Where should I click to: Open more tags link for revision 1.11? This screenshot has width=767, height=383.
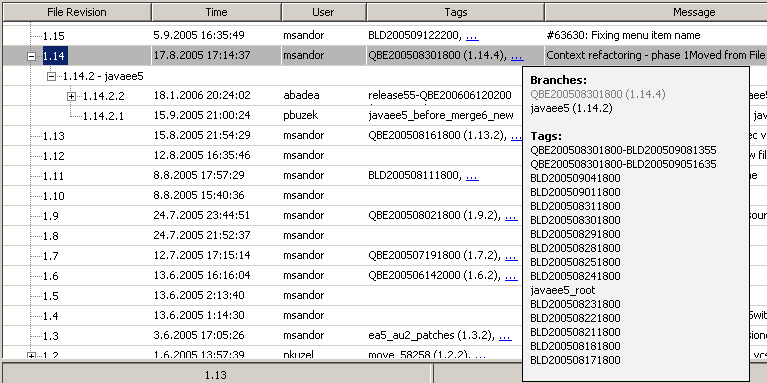point(472,176)
